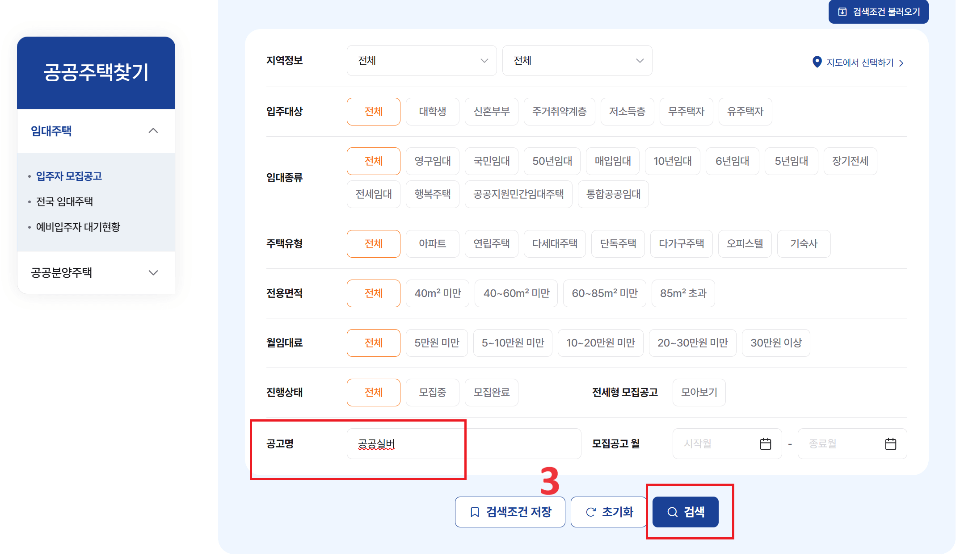The image size is (956, 560).
Task: Click the right arrow beside 지도에서 선택하기
Action: tap(902, 63)
